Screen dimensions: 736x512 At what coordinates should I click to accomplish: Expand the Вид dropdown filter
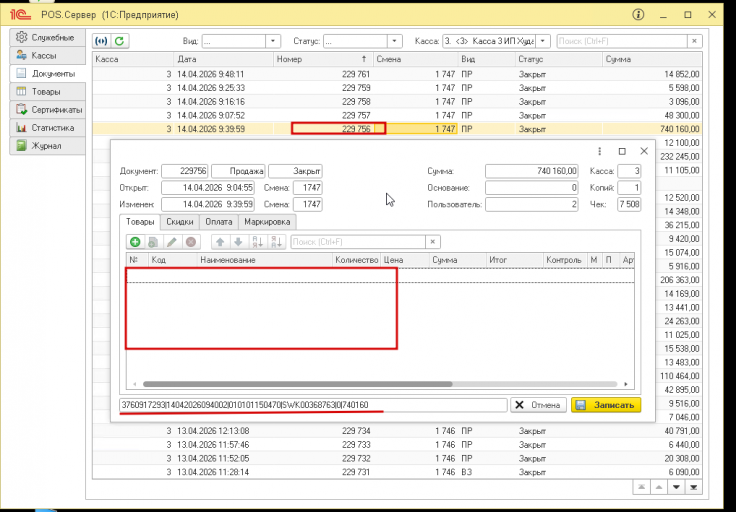(273, 41)
